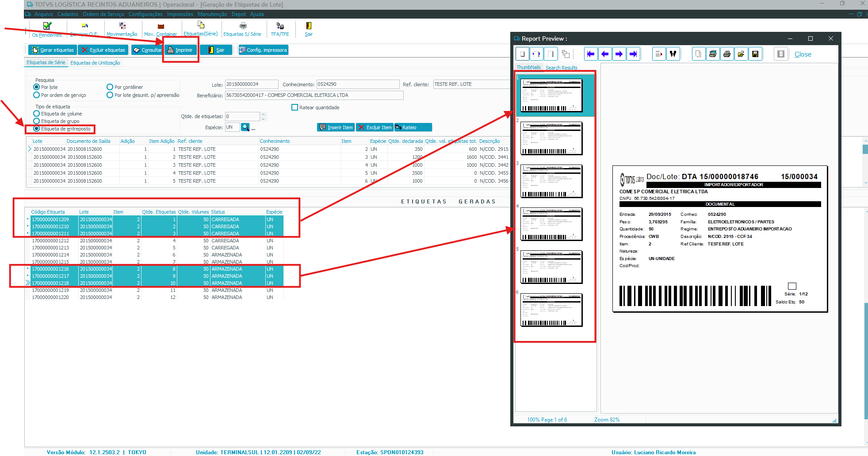The image size is (868, 456).
Task: Click the Lote input field
Action: click(x=252, y=84)
